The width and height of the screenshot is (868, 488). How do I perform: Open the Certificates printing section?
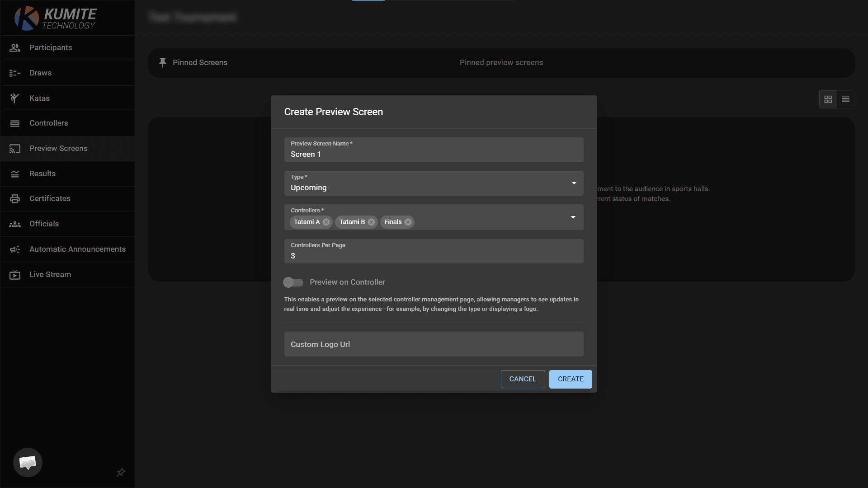tap(50, 198)
